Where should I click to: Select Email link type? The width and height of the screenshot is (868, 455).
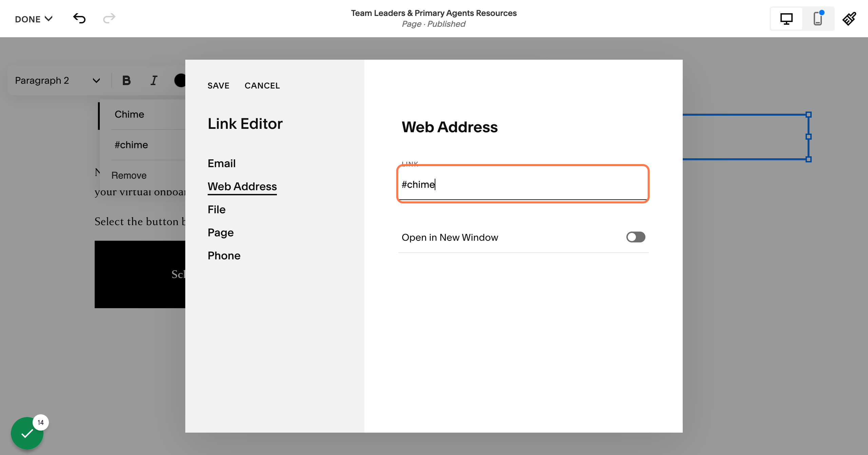click(x=222, y=163)
